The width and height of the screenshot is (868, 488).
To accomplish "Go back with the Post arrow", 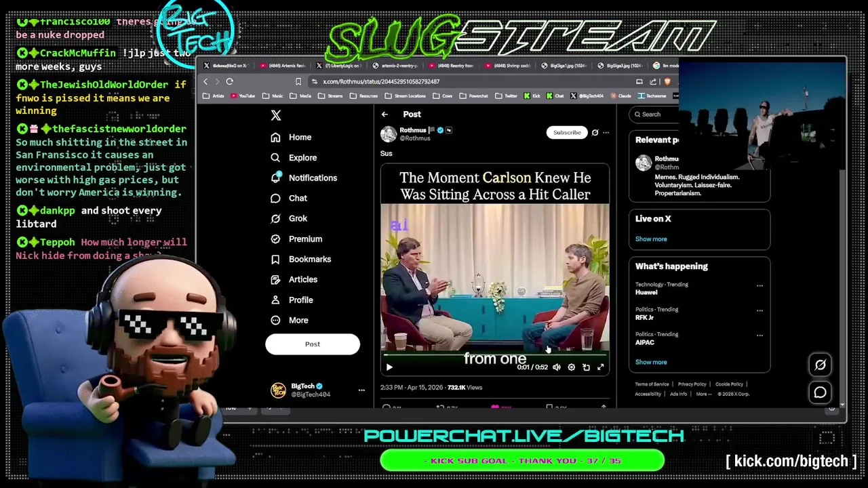I will point(384,115).
